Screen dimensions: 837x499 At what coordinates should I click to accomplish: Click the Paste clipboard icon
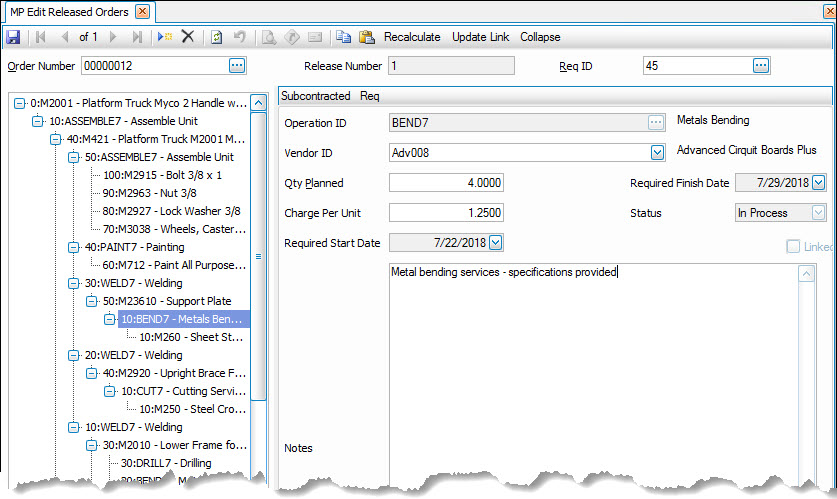366,37
